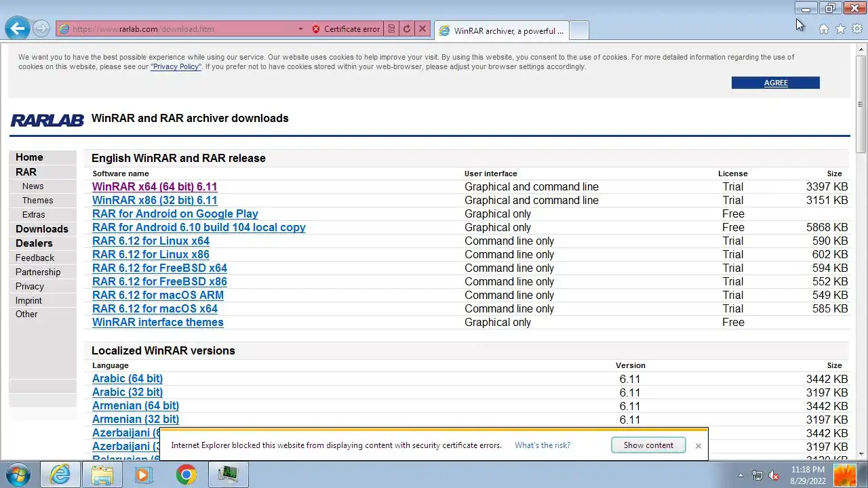
Task: Refresh the page with the reload icon
Action: coord(406,29)
